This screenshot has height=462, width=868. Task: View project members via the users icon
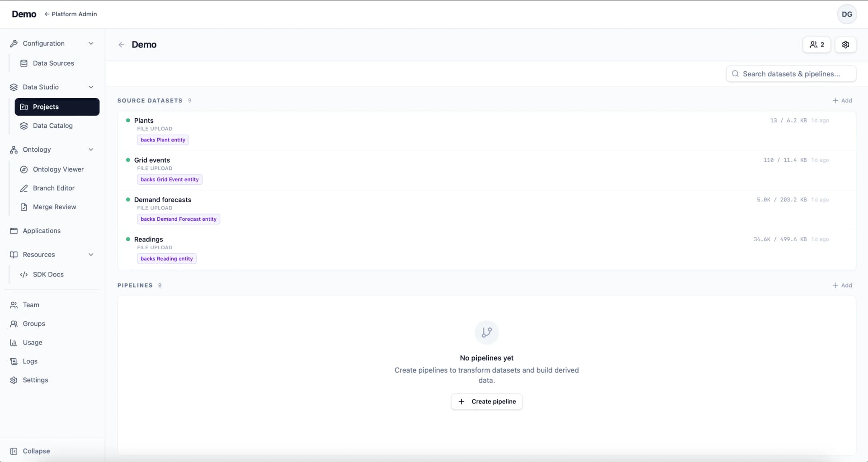coord(816,44)
